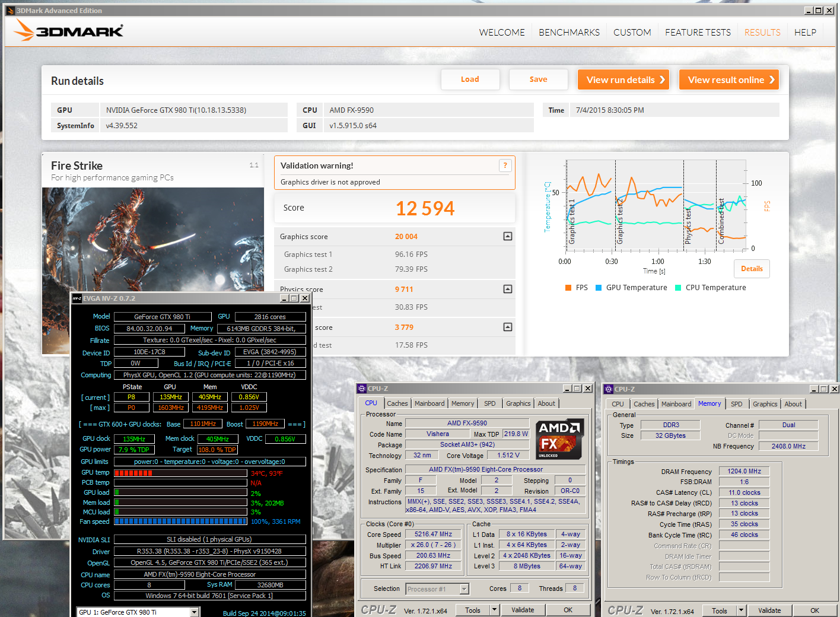
Task: Click CPU-Z title icon in left window
Action: [361, 389]
